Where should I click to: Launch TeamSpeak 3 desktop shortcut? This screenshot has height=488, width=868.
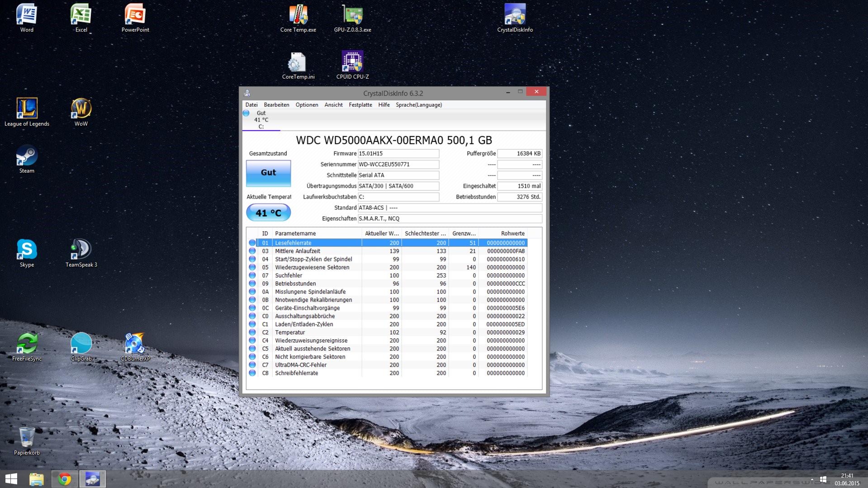tap(81, 253)
